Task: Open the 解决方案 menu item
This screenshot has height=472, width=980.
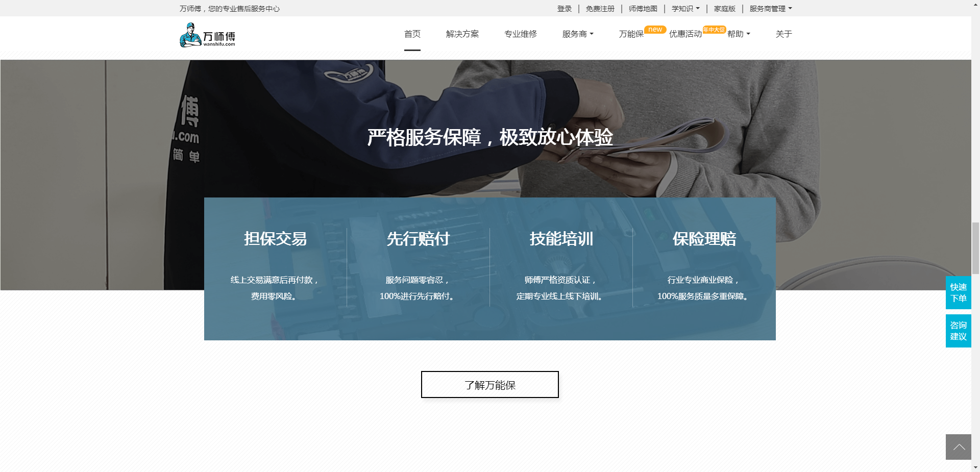Action: click(x=462, y=34)
